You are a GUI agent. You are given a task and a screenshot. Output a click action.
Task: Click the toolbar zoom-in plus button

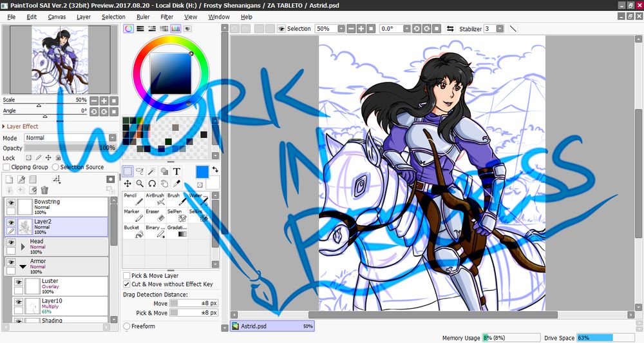(x=361, y=29)
